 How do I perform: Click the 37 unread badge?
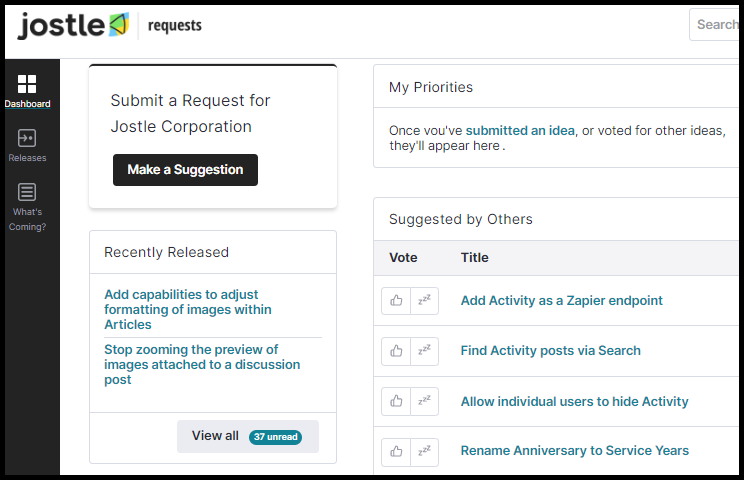coord(275,437)
